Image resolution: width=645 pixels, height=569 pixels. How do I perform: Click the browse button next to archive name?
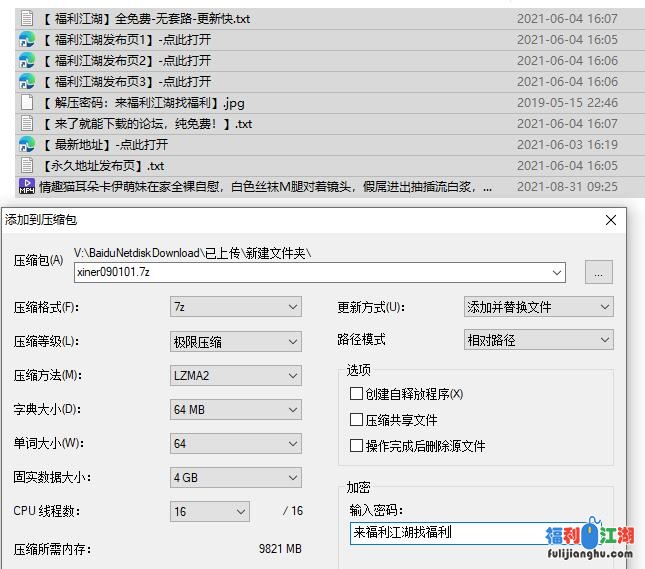(x=598, y=272)
